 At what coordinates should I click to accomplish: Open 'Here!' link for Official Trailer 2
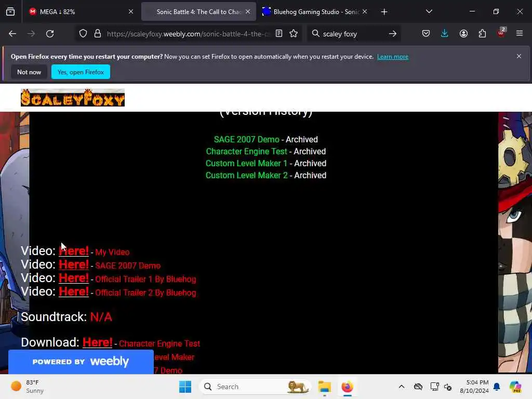74,292
